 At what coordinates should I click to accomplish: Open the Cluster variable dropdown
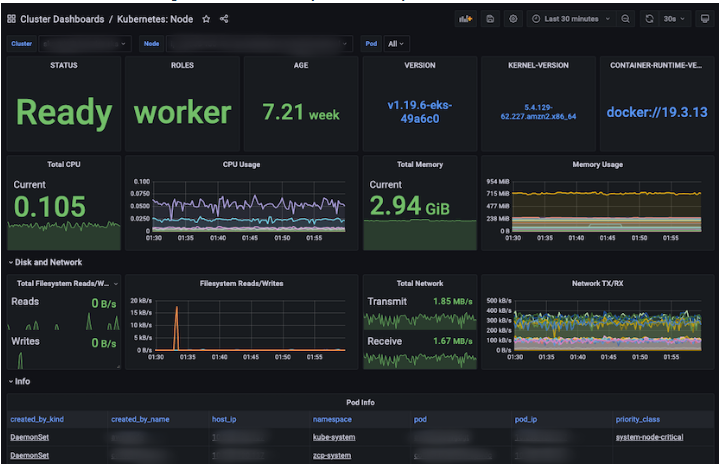click(85, 44)
